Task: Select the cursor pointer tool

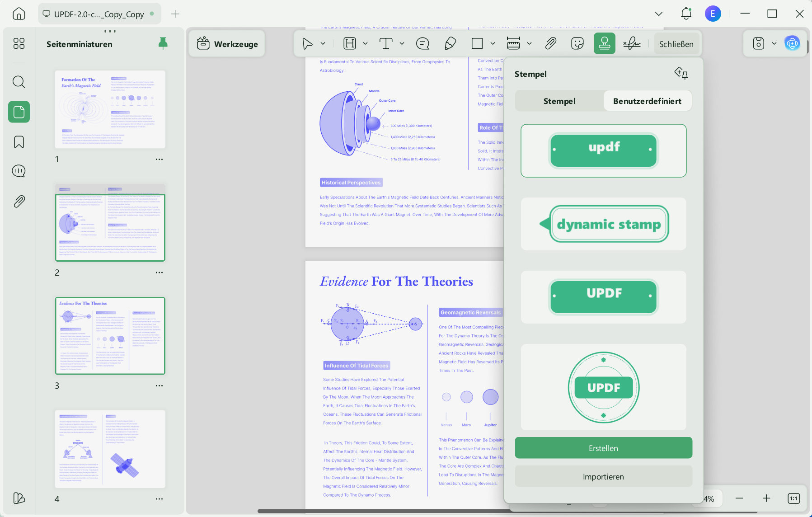Action: pos(307,43)
